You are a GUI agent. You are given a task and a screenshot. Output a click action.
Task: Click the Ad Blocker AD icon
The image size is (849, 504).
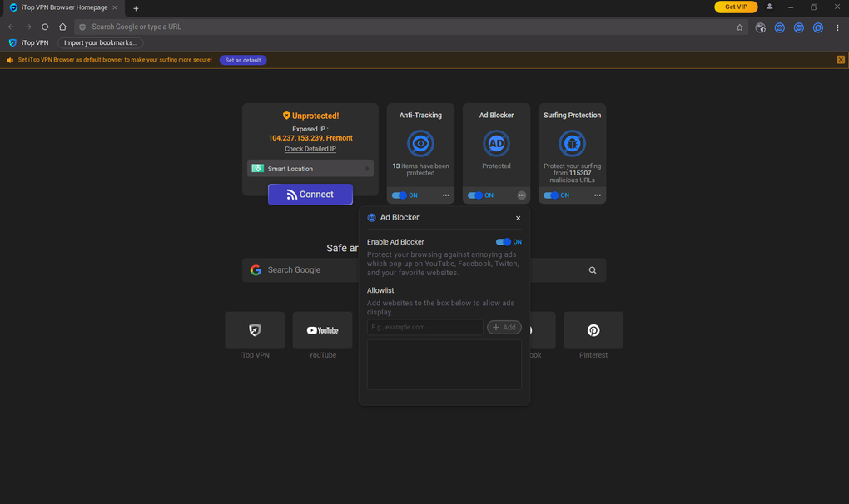[496, 143]
